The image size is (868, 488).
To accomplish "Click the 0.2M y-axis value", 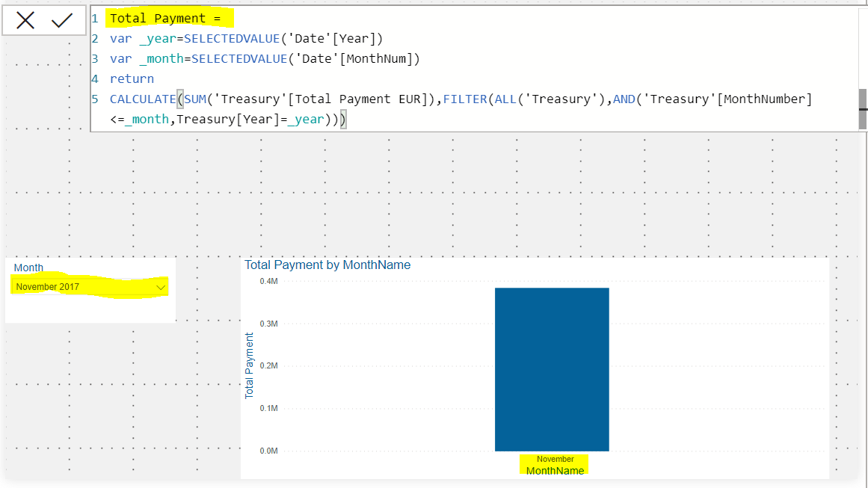I will point(268,365).
